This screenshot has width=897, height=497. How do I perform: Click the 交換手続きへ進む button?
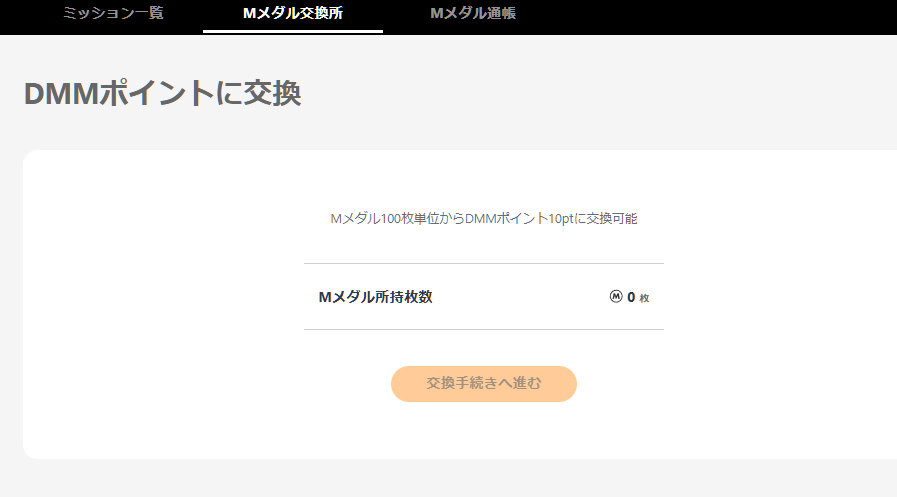[483, 384]
